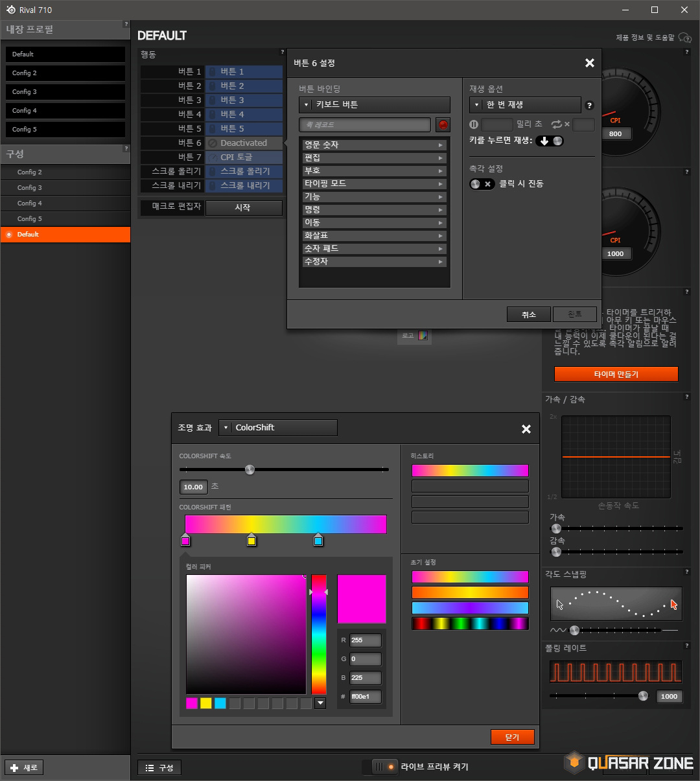Open the 화살표 key list entry

[x=375, y=235]
